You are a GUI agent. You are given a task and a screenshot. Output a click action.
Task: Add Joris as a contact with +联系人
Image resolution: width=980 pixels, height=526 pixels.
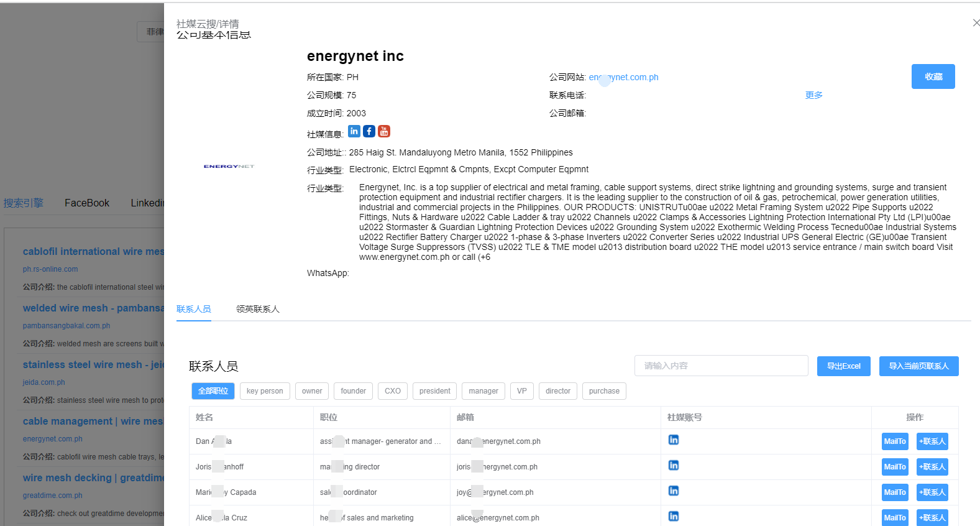click(932, 467)
